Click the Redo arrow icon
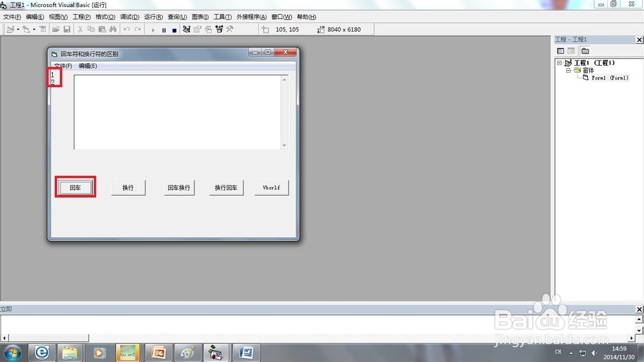Viewport: 644px width, 362px height. 138,29
